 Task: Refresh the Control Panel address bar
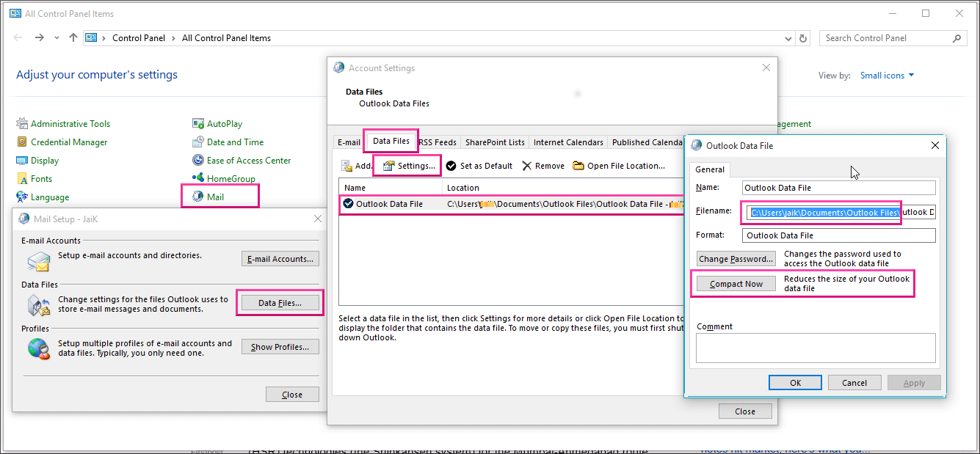point(804,38)
